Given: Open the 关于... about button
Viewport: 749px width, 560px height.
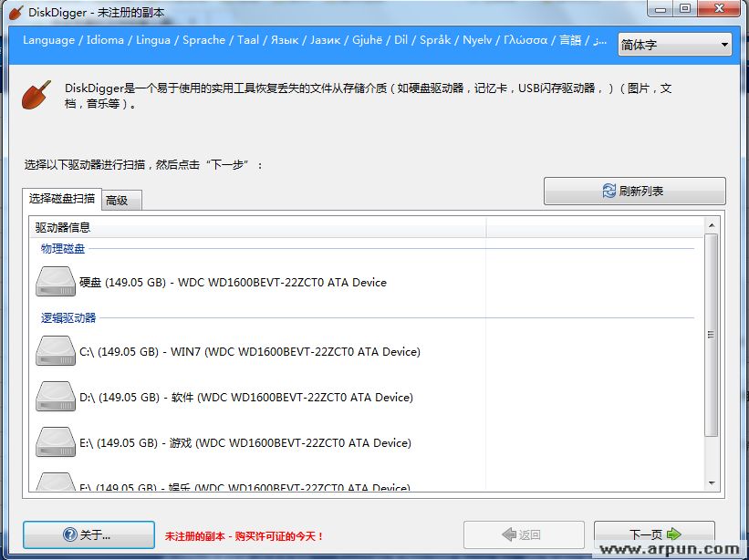Looking at the screenshot, I should point(88,534).
